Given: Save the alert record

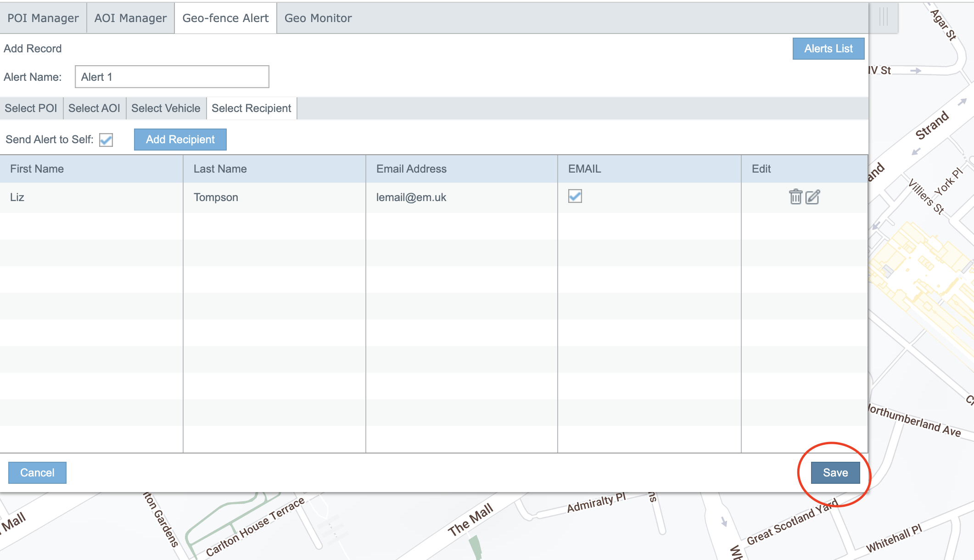Looking at the screenshot, I should pos(835,473).
